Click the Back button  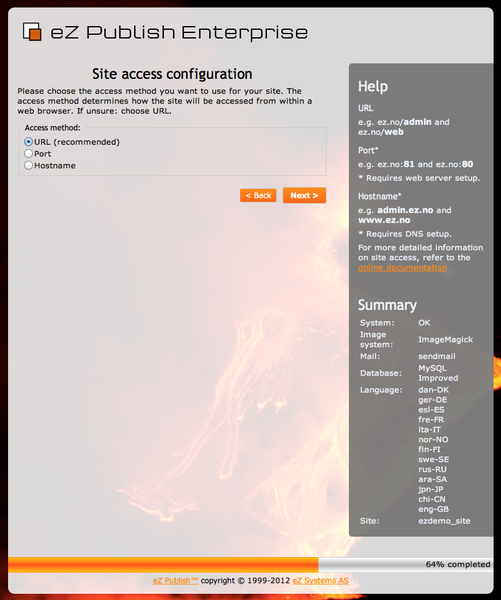pos(258,196)
